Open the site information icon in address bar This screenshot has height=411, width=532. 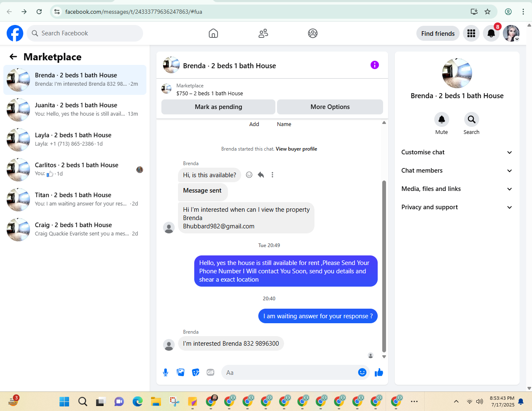tap(57, 12)
